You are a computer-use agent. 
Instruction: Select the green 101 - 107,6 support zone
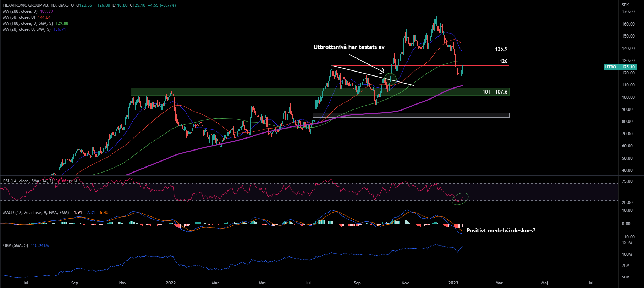[248, 92]
